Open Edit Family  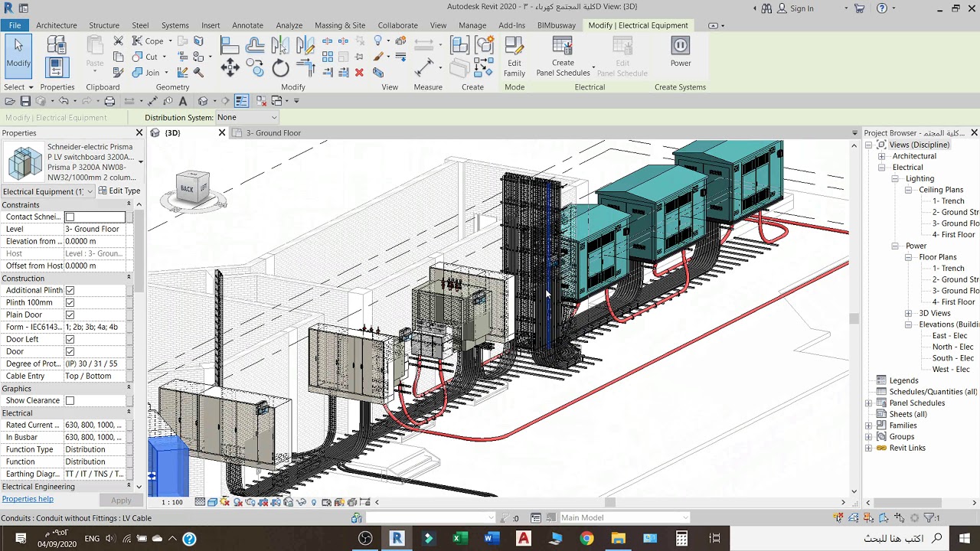point(514,57)
